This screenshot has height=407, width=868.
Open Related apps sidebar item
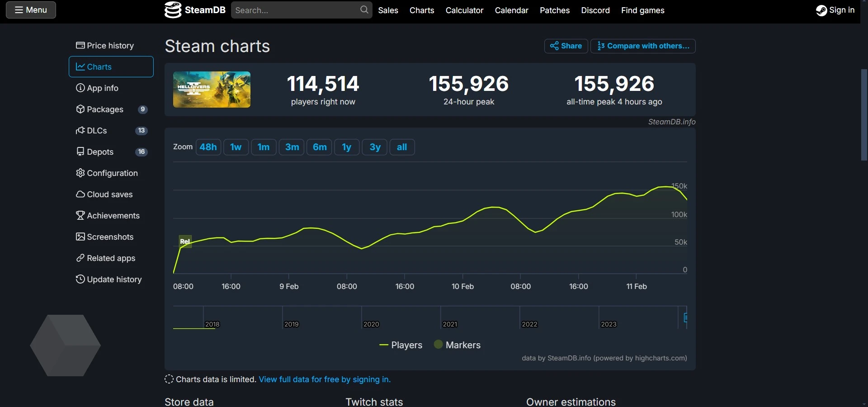point(111,258)
